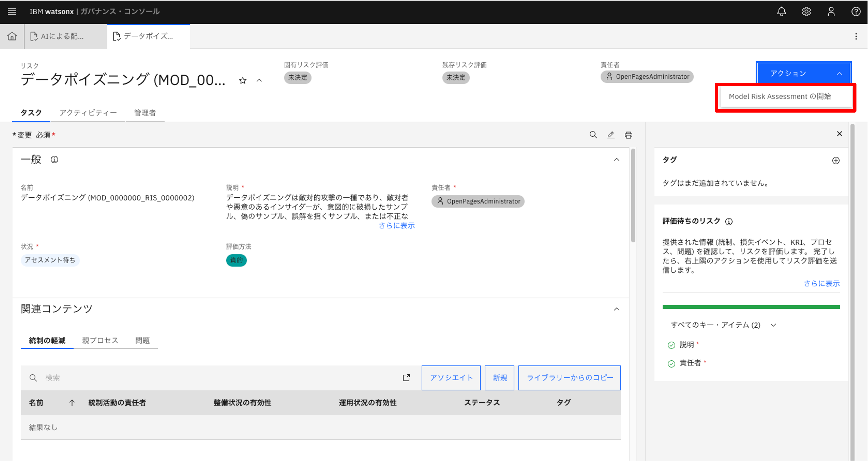868x461 pixels.
Task: Expand すべてのキー・アイテム (2) dropdown
Action: pyautogui.click(x=773, y=325)
